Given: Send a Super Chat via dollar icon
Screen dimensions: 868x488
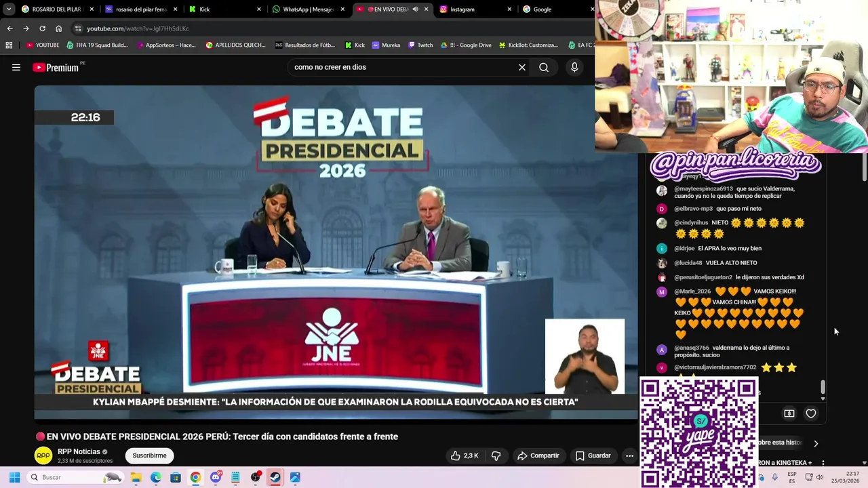Looking at the screenshot, I should [x=789, y=413].
